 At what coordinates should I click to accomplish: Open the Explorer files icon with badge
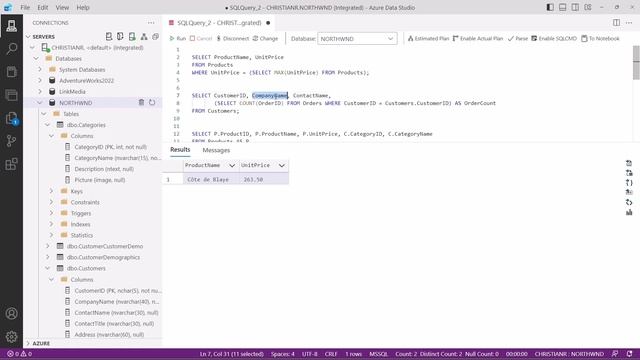point(11,118)
